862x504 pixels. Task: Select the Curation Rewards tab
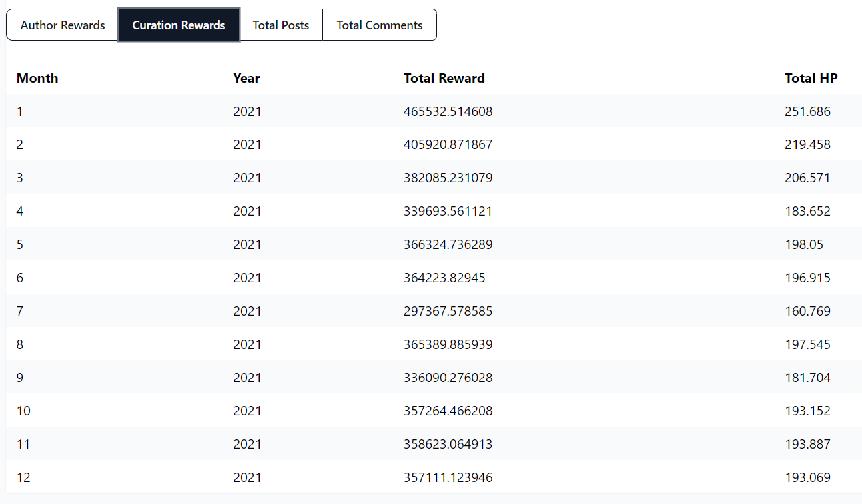[x=179, y=25]
